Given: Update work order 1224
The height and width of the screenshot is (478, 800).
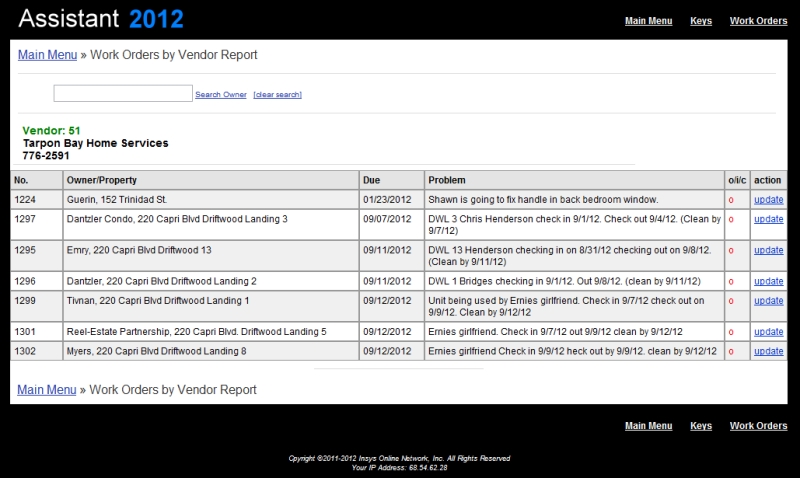Looking at the screenshot, I should coord(768,200).
